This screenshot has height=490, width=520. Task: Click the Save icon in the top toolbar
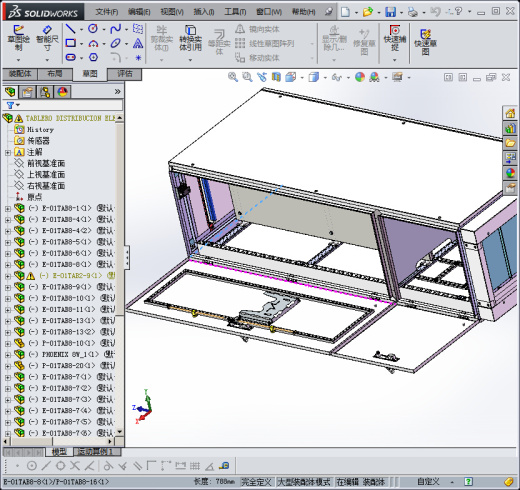390,12
